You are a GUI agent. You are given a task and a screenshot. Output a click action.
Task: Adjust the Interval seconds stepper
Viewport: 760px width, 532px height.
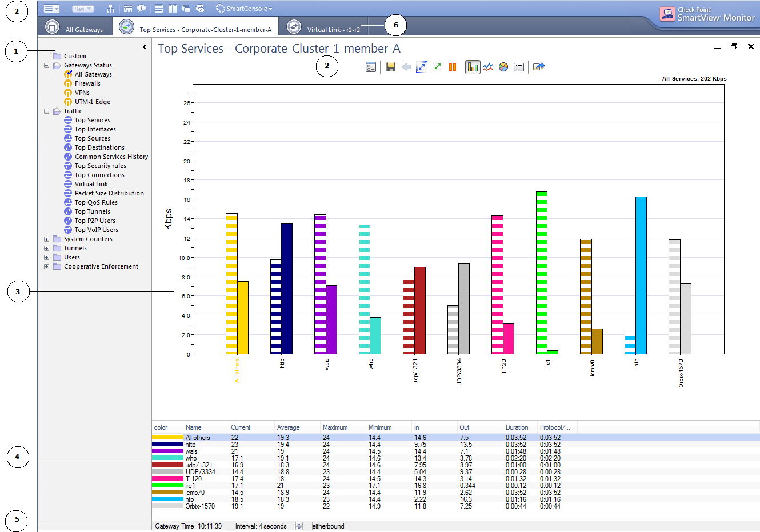(299, 526)
